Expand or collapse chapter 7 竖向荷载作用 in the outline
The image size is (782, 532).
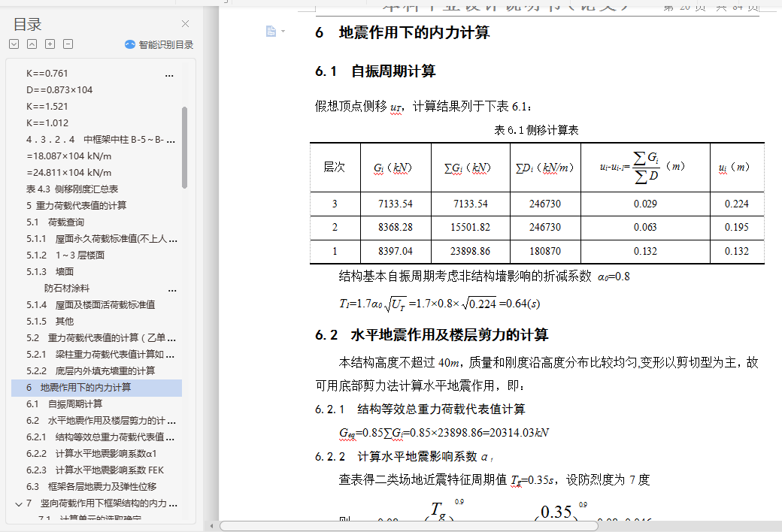point(19,504)
